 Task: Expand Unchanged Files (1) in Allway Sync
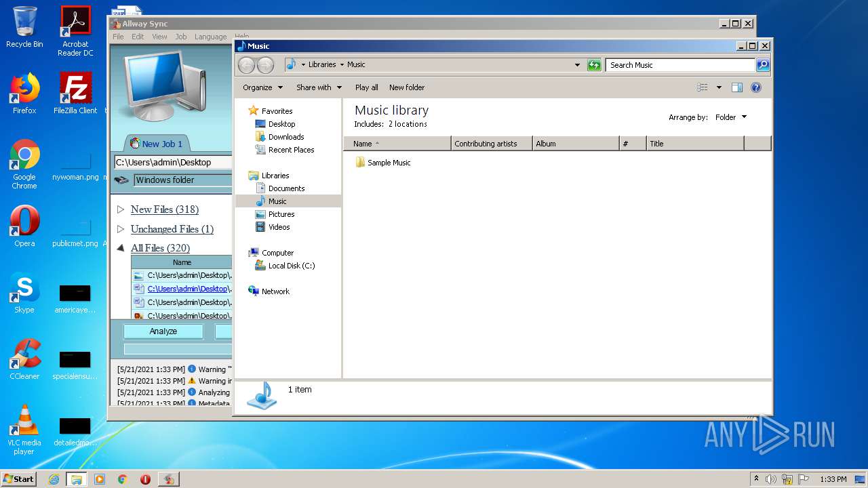pyautogui.click(x=121, y=229)
